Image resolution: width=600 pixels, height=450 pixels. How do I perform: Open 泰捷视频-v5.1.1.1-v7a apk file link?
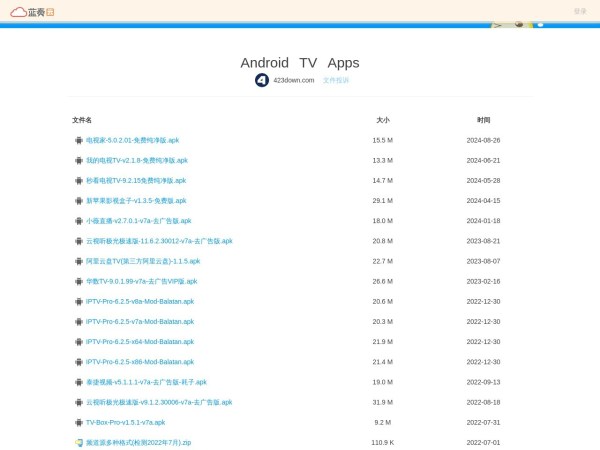coord(146,381)
